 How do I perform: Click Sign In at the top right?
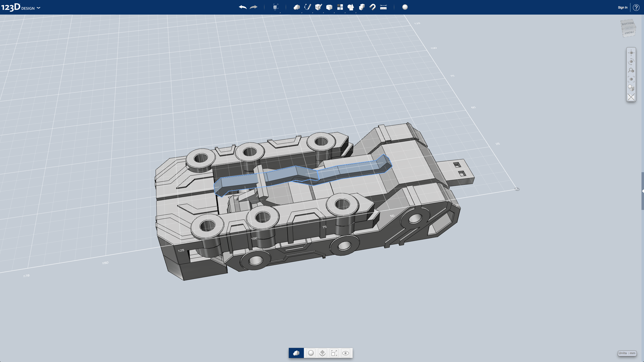point(622,8)
